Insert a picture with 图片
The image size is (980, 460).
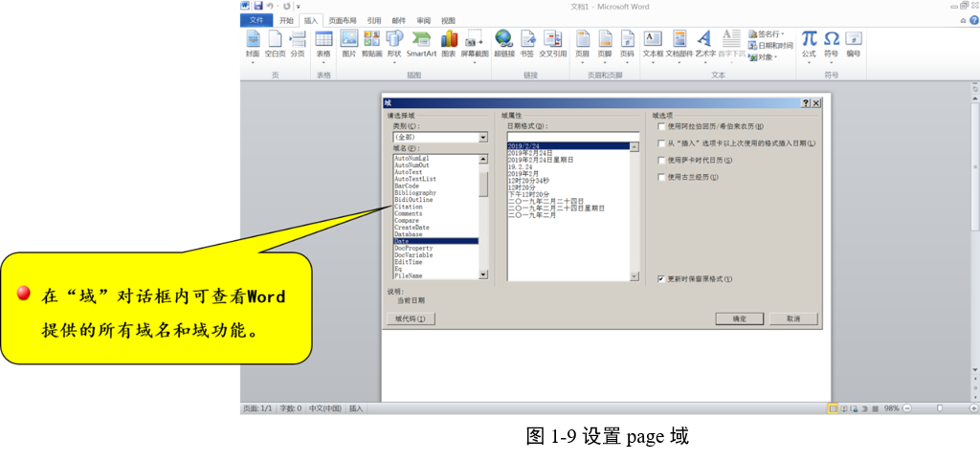(x=348, y=45)
